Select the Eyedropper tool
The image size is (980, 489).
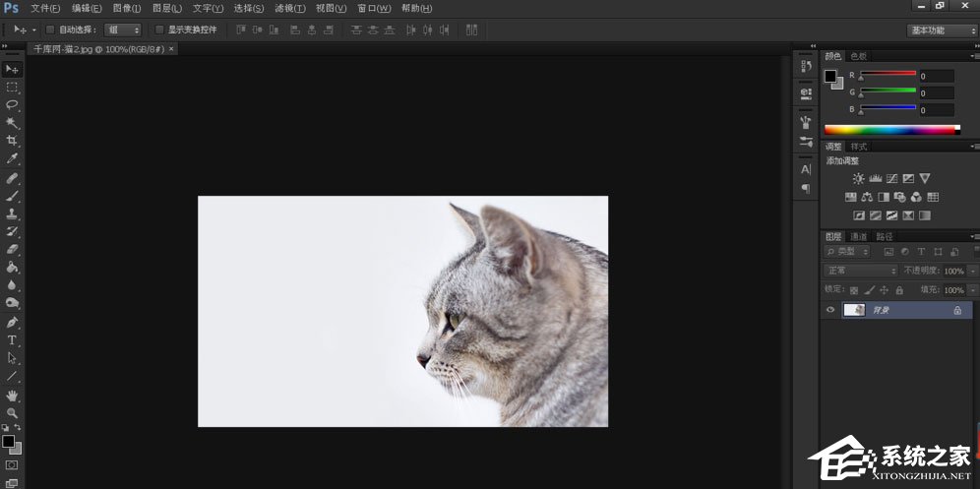(x=12, y=158)
